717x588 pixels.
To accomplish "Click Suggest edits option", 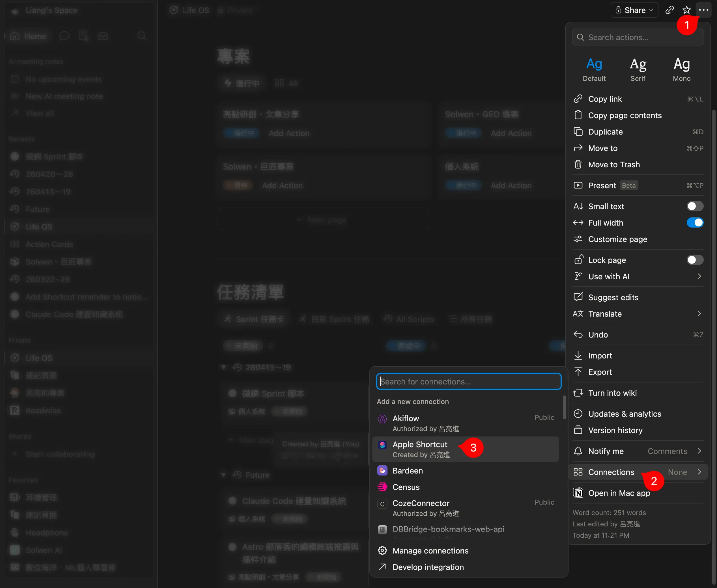I will (x=638, y=297).
